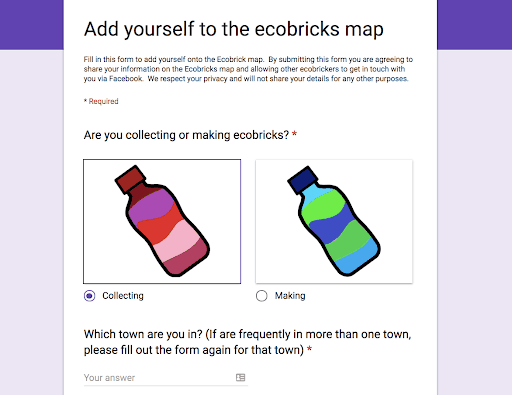The width and height of the screenshot is (512, 395).
Task: Click the privacy description paragraph
Action: 248,69
